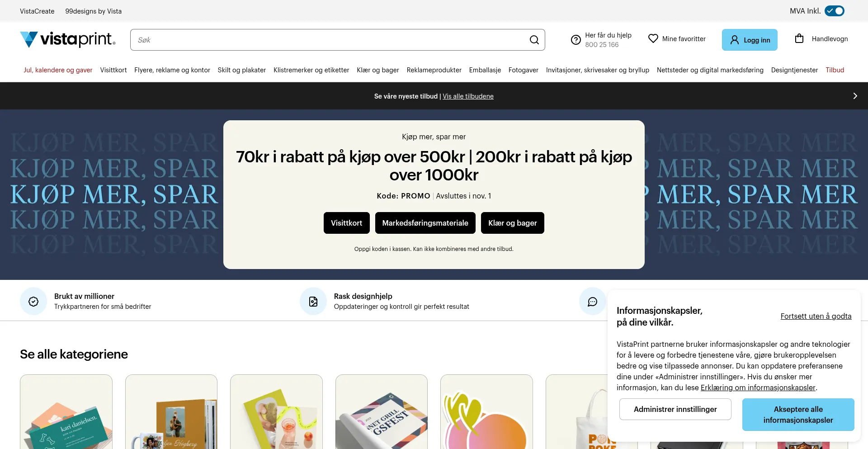
Task: Click Her får du hjelp text
Action: click(x=608, y=35)
